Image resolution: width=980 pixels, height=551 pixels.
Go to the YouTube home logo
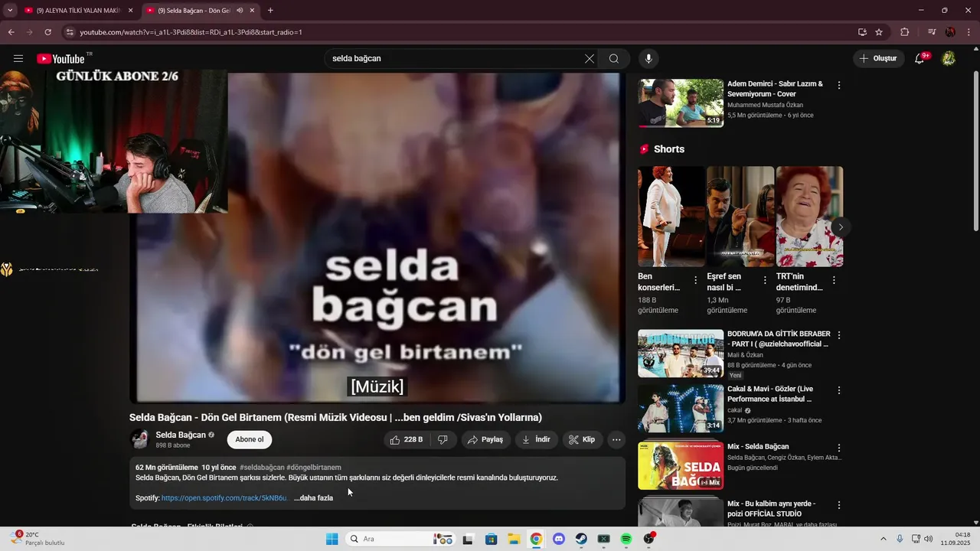[x=60, y=59]
